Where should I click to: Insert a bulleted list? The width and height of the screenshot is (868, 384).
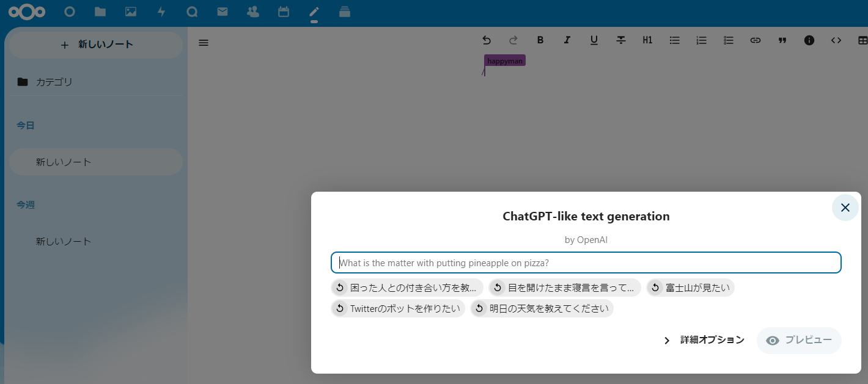point(675,40)
